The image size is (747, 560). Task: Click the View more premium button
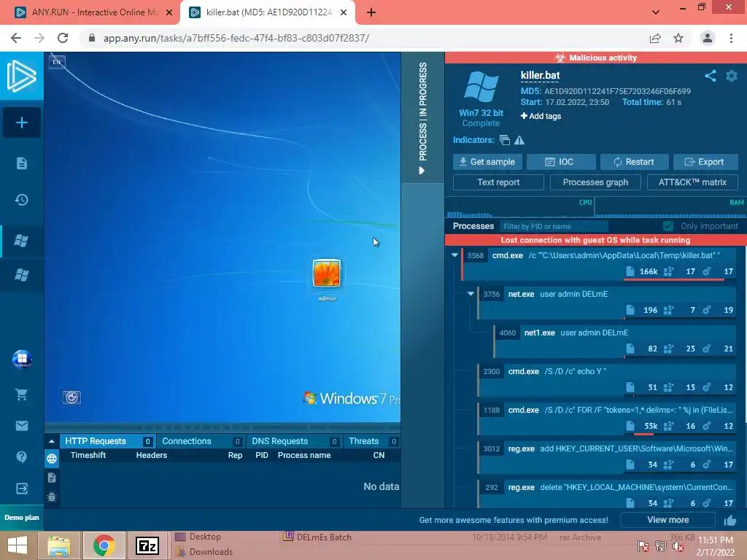668,520
